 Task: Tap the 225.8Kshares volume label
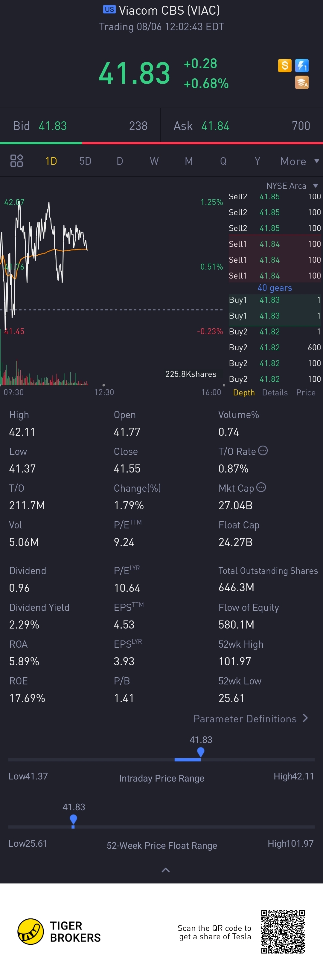click(x=191, y=374)
